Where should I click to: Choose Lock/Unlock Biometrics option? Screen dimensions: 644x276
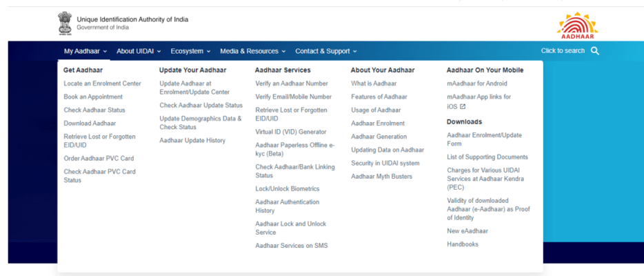tap(287, 189)
